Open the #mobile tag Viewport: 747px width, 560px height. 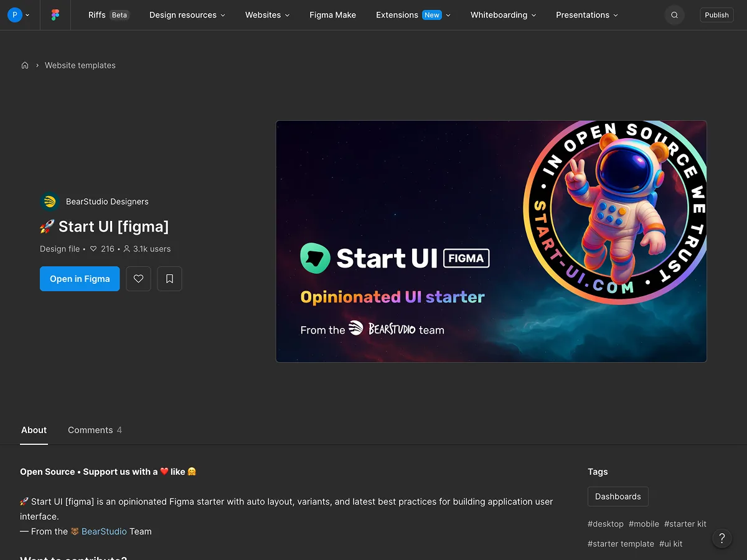tap(644, 524)
